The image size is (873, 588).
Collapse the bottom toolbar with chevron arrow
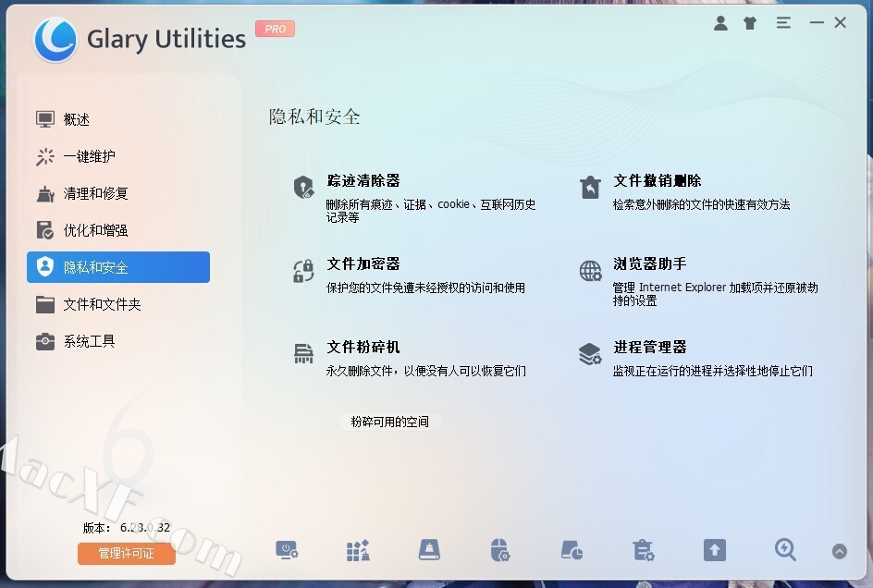[840, 551]
